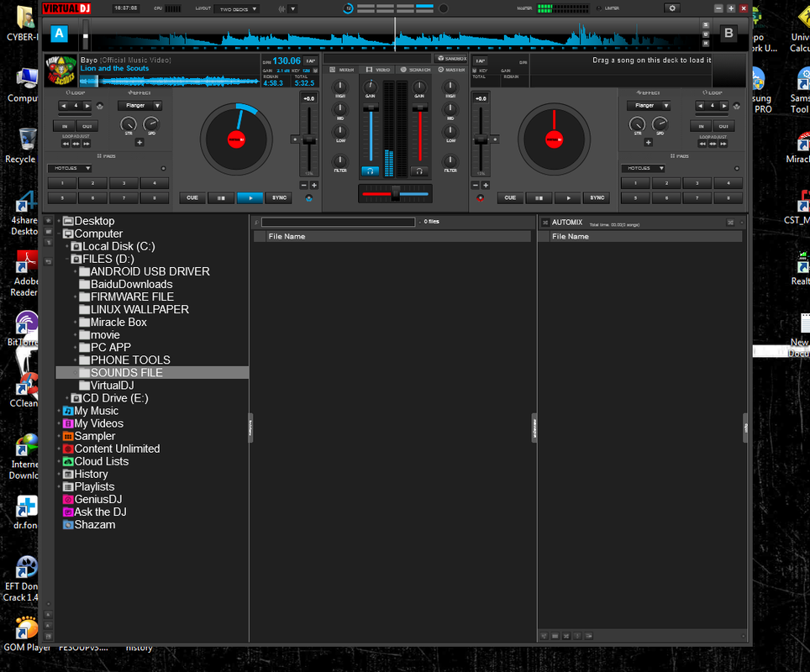The height and width of the screenshot is (672, 810).
Task: Click SYNC on deck A
Action: [x=280, y=198]
